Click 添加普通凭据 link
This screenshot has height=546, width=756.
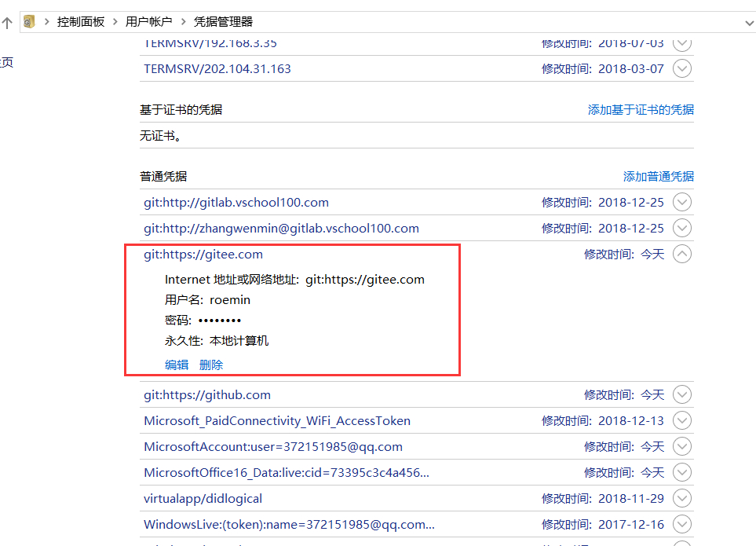pyautogui.click(x=659, y=177)
